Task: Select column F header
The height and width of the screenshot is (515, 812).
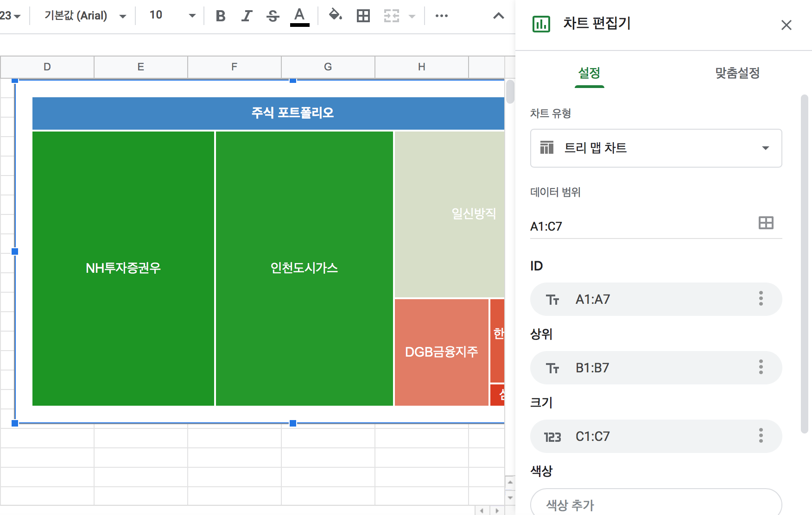Action: pyautogui.click(x=235, y=67)
